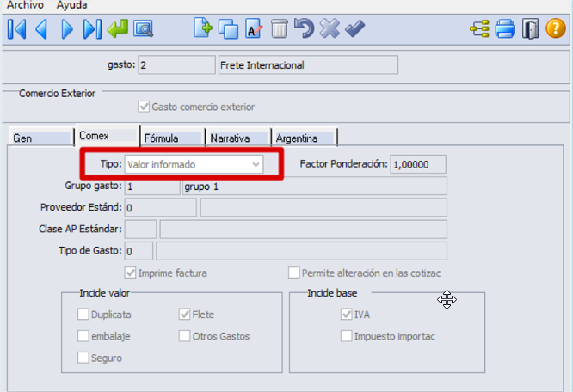Viewport: 573px width, 392px height.
Task: Open the search magnifier icon
Action: coord(143,29)
